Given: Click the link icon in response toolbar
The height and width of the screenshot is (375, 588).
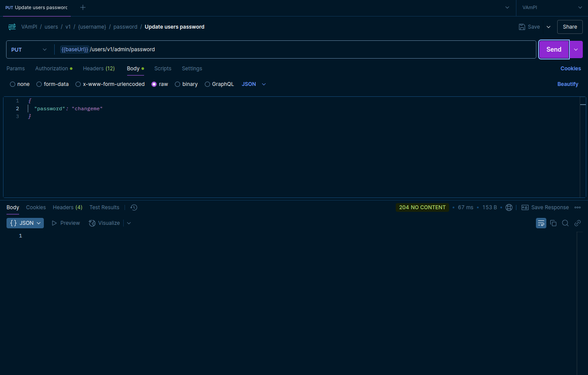Looking at the screenshot, I should click(x=578, y=223).
